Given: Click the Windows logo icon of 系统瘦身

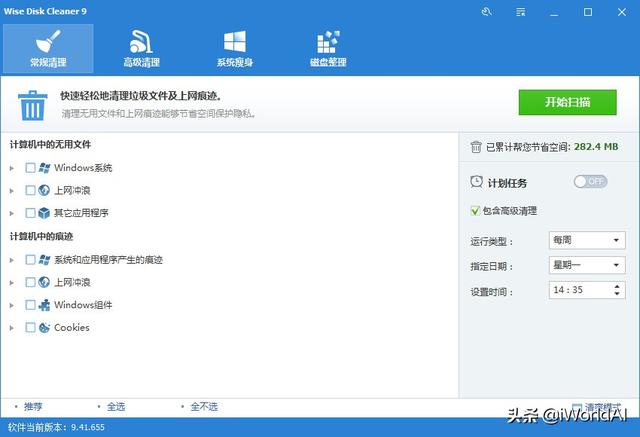Looking at the screenshot, I should (x=235, y=41).
